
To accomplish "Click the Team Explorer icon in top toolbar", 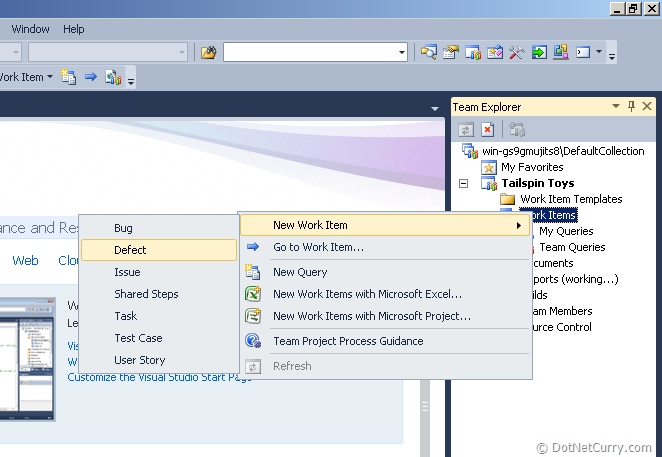I will click(x=473, y=52).
